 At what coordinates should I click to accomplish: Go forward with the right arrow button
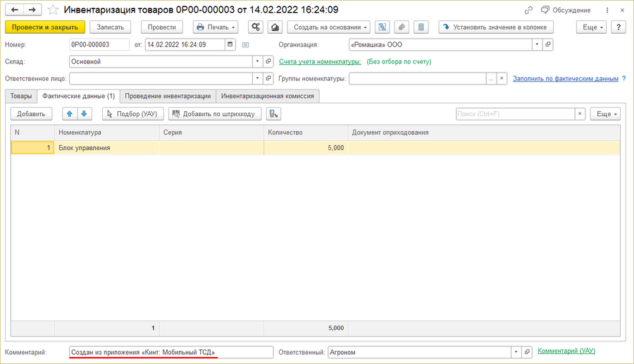(32, 10)
